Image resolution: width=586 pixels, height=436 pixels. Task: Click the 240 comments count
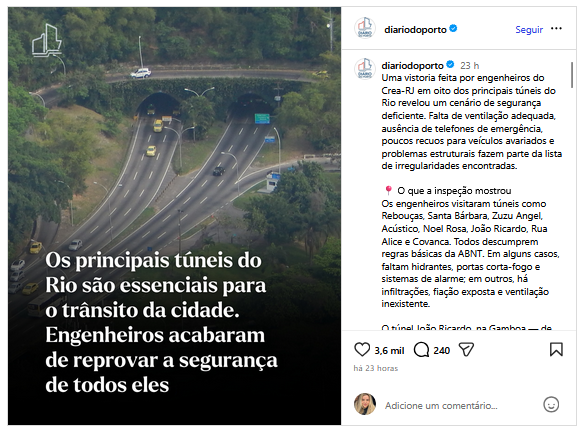pos(441,350)
